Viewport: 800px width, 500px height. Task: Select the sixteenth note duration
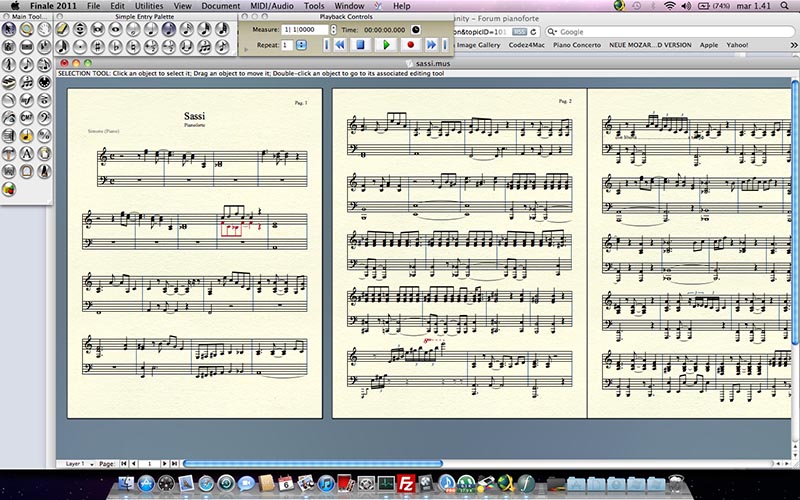[186, 29]
